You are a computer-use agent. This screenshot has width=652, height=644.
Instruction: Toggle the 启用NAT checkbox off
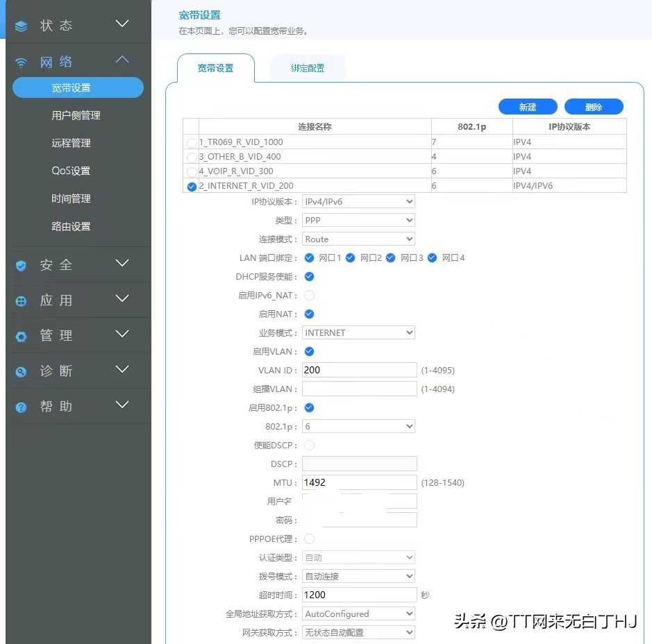(x=309, y=314)
